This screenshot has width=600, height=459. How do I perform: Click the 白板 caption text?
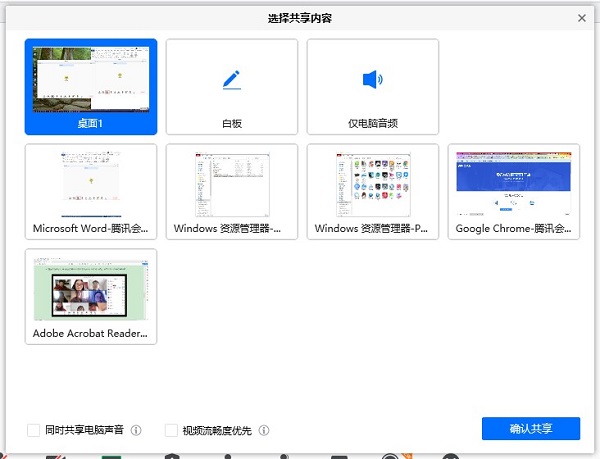(x=232, y=124)
